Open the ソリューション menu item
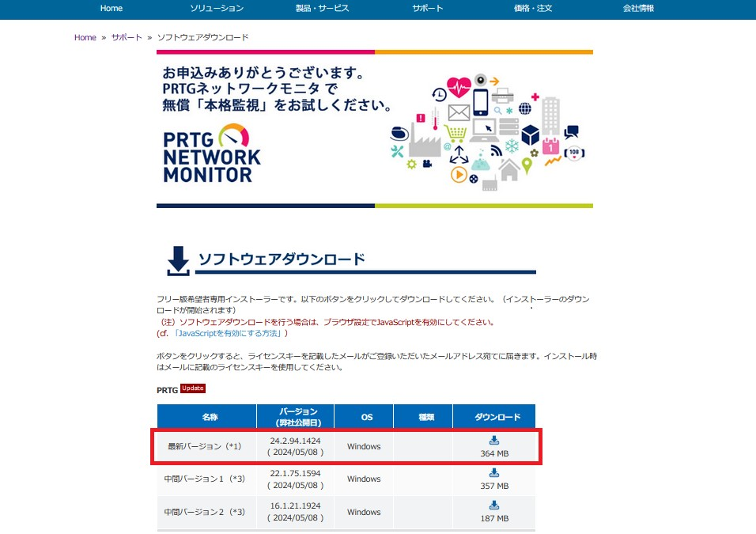The height and width of the screenshot is (534, 756). [217, 8]
